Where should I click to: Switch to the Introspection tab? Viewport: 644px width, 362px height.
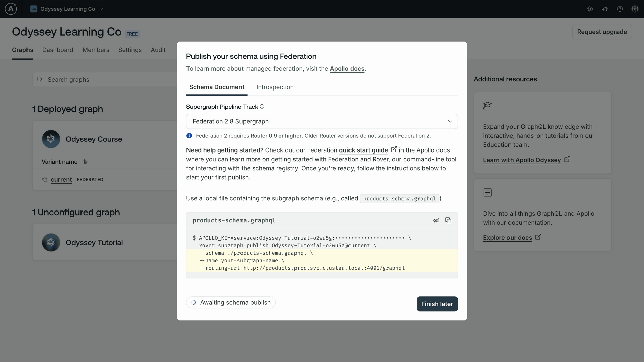coord(275,87)
